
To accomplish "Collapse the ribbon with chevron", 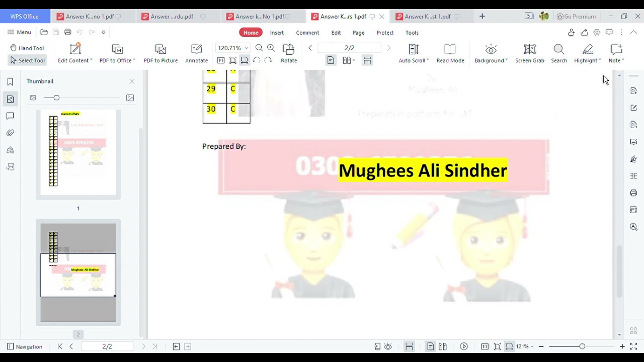I will click(x=633, y=32).
